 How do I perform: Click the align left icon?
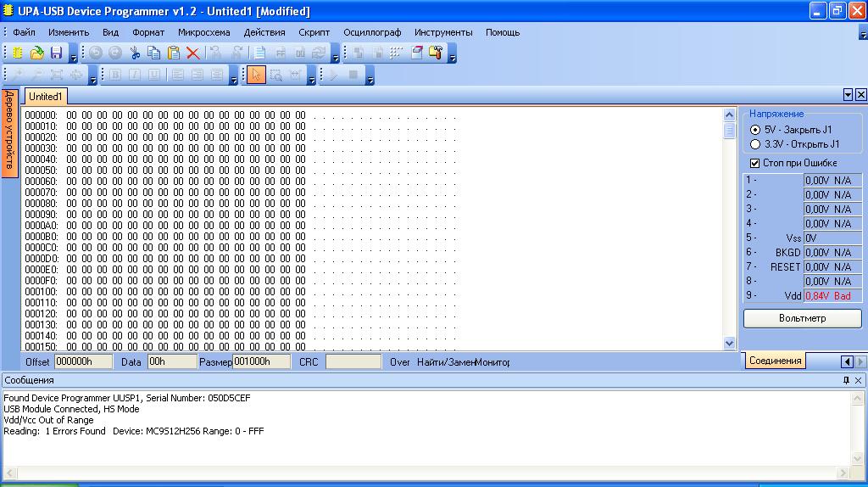click(x=177, y=75)
